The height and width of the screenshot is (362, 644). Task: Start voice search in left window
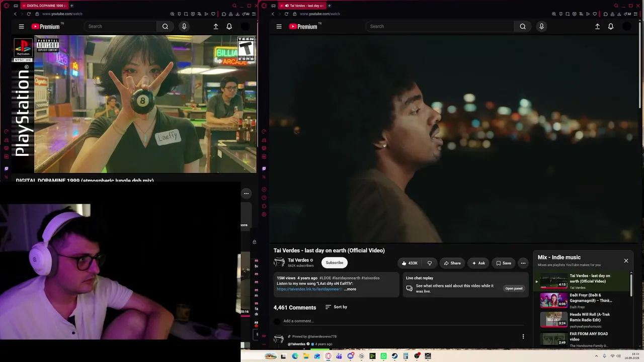coord(184,26)
